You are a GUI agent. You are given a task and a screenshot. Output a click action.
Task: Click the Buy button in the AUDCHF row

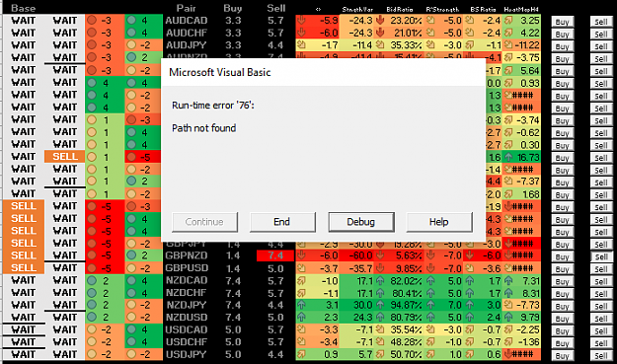(562, 35)
